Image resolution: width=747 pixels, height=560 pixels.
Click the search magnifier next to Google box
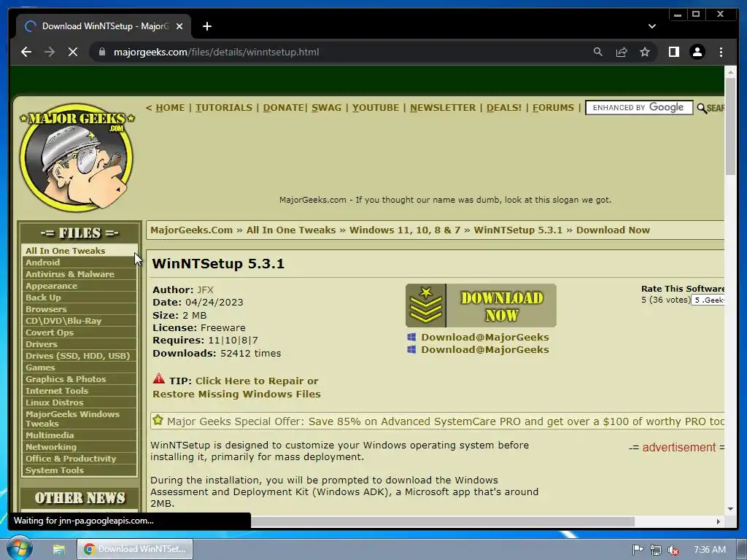tap(701, 109)
